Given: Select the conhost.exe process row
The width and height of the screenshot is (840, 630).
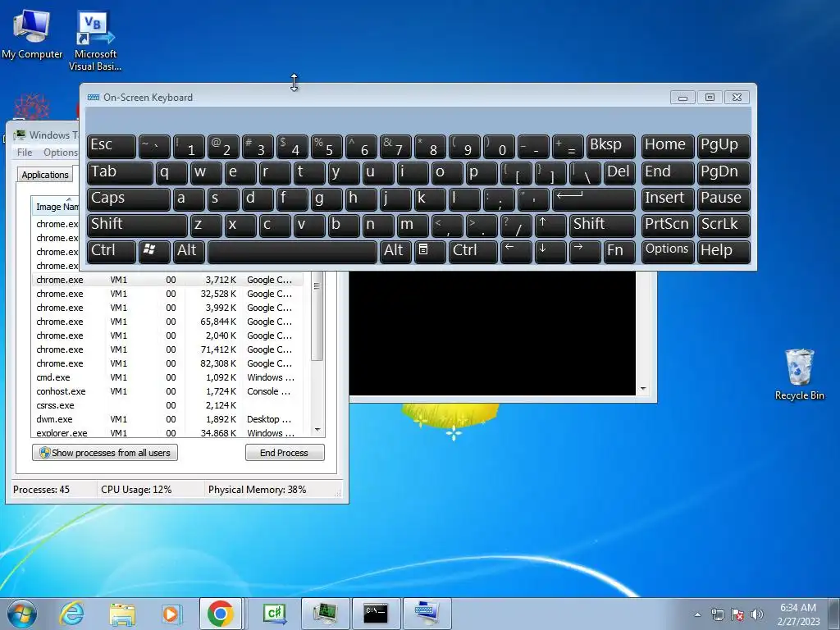Looking at the screenshot, I should coord(167,391).
